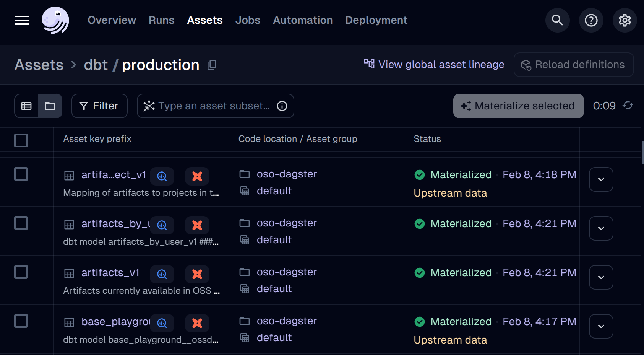The height and width of the screenshot is (355, 644).
Task: Switch to flat list view
Action: pos(26,106)
